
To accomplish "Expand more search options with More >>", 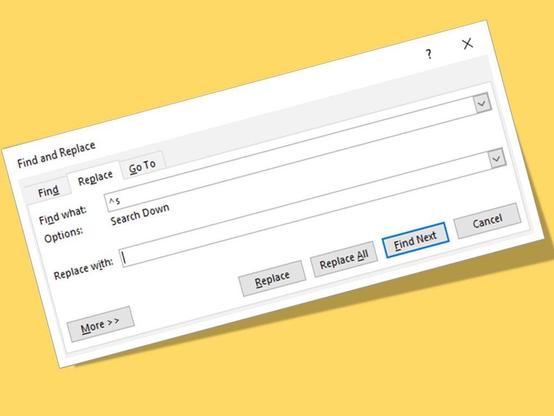I will point(100,324).
